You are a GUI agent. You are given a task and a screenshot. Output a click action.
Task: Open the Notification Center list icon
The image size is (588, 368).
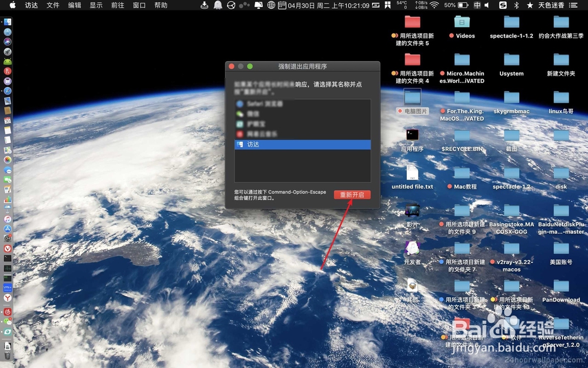573,5
